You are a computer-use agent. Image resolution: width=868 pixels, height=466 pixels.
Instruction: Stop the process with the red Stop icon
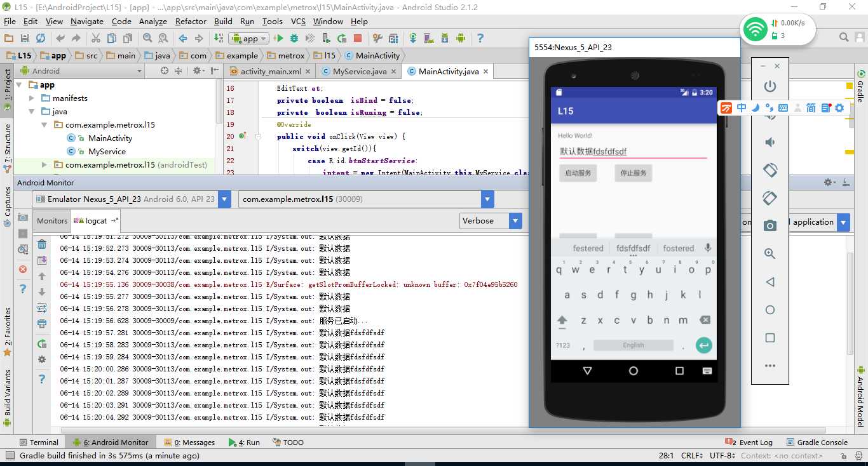(358, 38)
